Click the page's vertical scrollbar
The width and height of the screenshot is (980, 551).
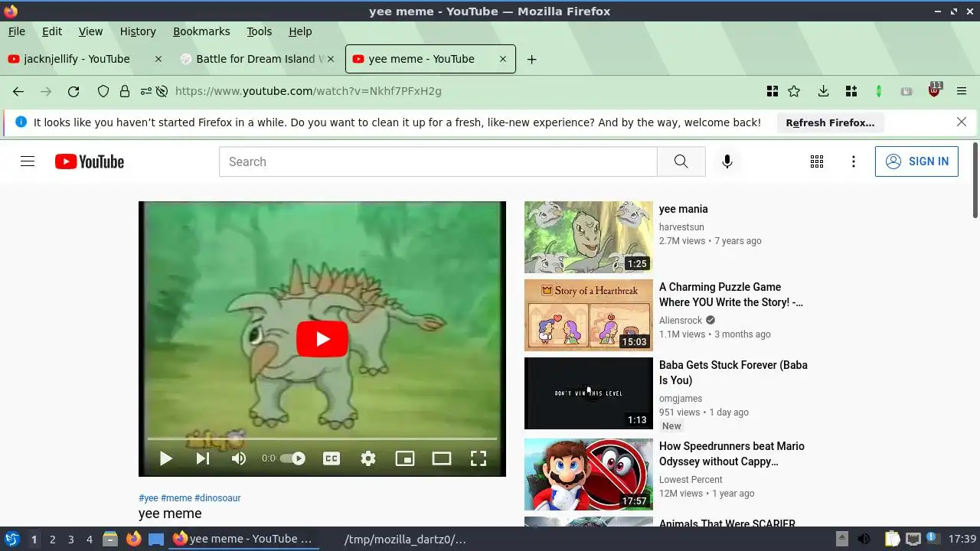click(x=975, y=180)
